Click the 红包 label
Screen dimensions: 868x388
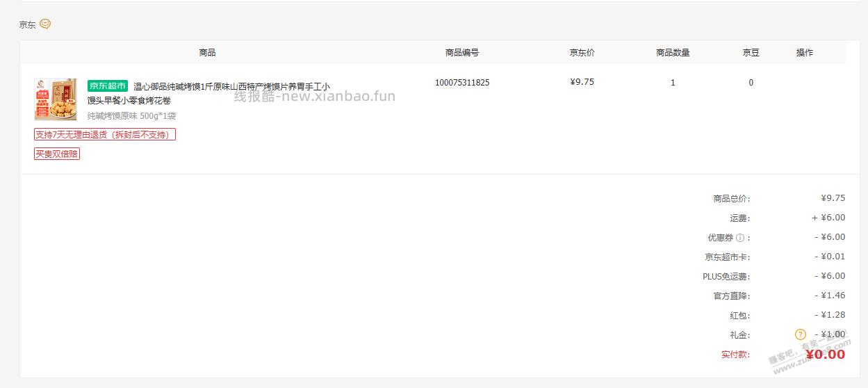point(740,316)
